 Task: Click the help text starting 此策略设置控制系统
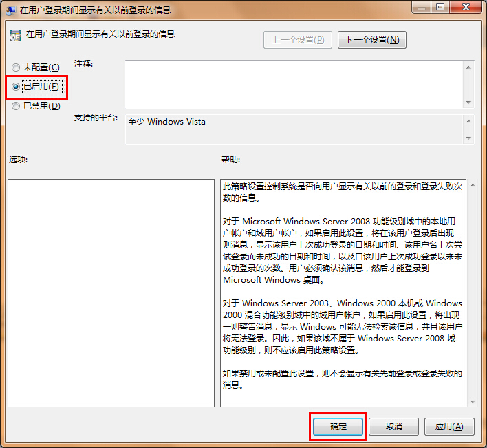(x=343, y=192)
